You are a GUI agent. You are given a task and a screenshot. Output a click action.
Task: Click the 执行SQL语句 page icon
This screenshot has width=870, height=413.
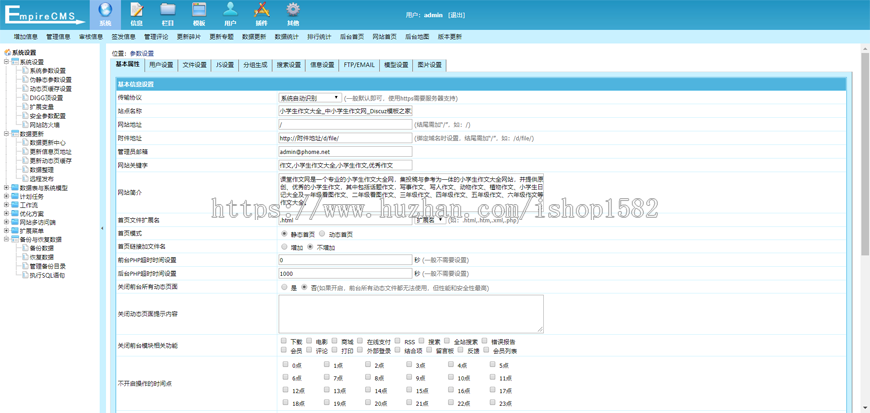pos(25,275)
